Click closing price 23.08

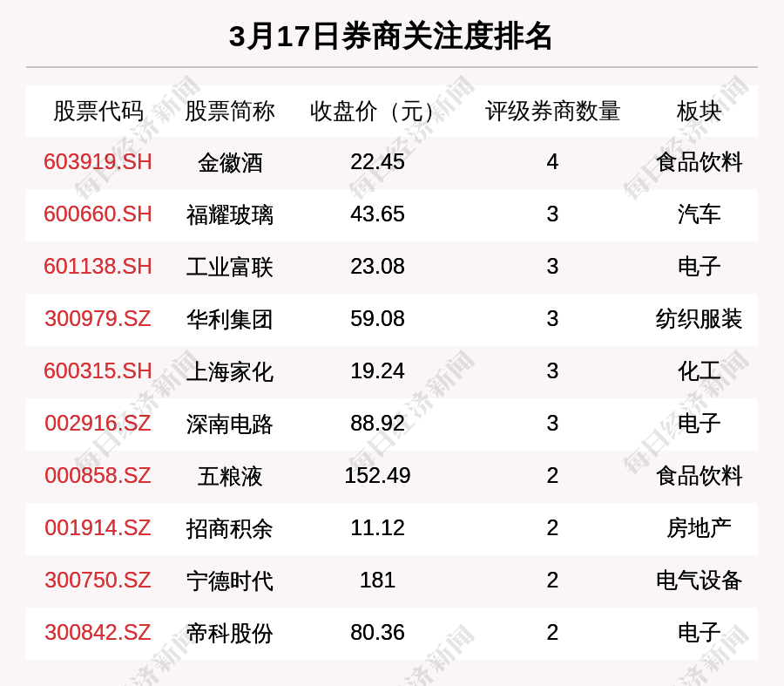(377, 266)
